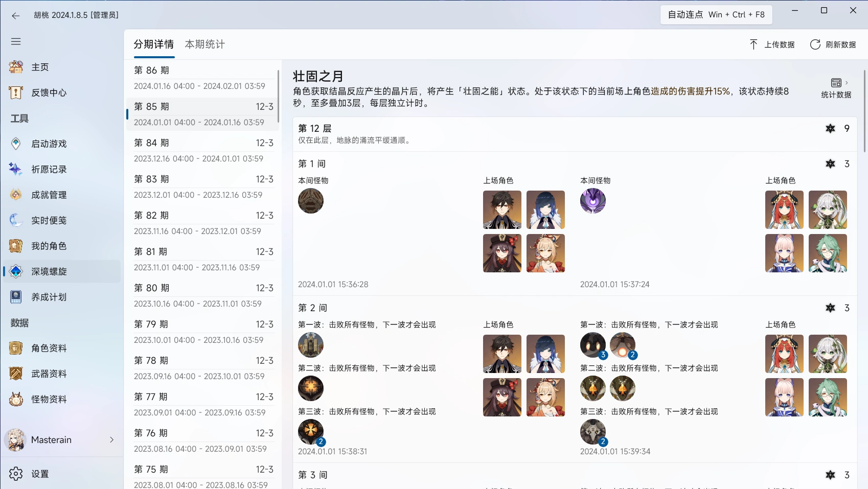This screenshot has height=489, width=868.
Task: Expand the Masterain account entry
Action: coord(61,440)
